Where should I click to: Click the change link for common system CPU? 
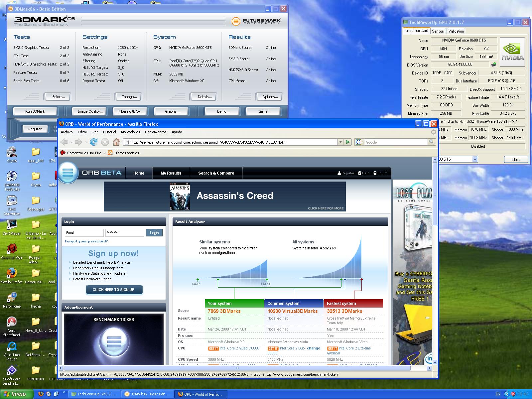(x=314, y=348)
